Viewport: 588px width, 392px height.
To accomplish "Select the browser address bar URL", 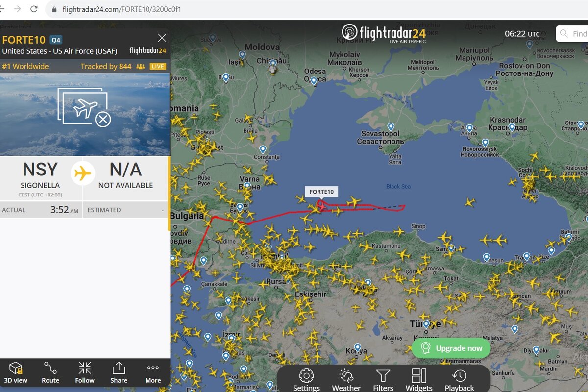I will (x=122, y=9).
